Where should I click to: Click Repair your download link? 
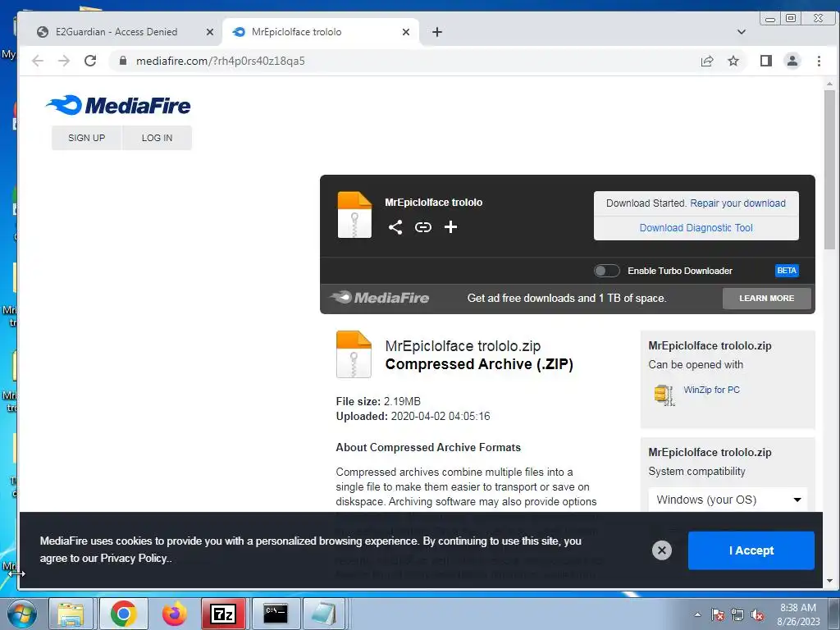click(x=737, y=203)
